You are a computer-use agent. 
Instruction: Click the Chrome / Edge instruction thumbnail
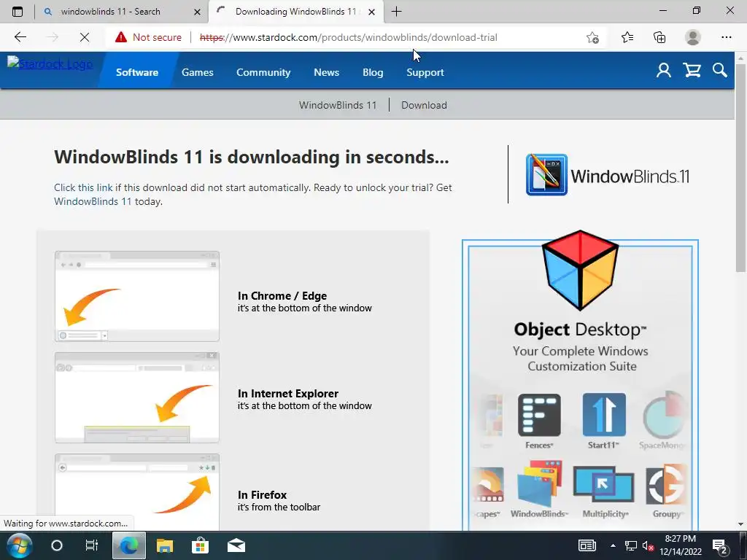[x=137, y=296]
